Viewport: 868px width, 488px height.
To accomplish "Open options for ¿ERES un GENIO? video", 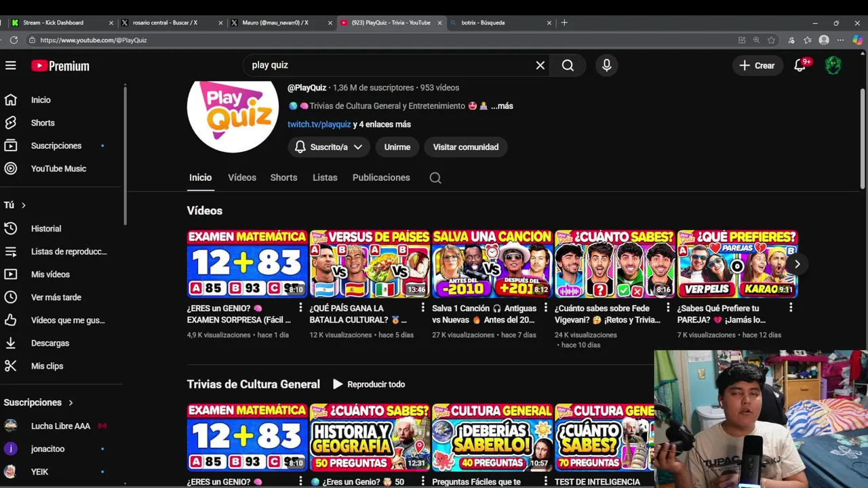I will (x=300, y=308).
